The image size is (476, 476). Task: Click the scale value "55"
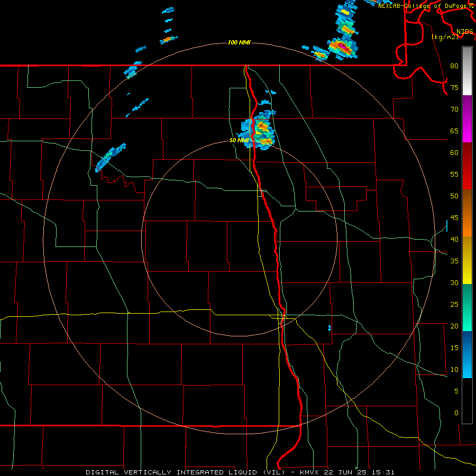[454, 174]
